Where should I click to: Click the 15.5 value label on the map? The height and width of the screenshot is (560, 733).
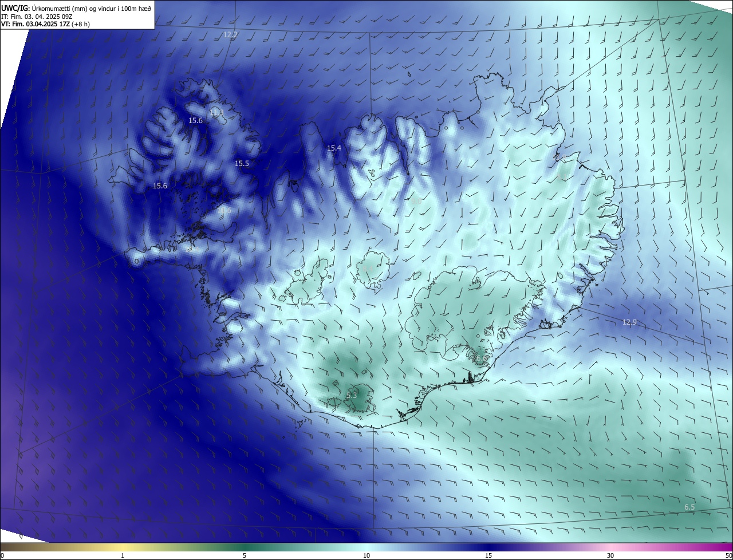[242, 163]
